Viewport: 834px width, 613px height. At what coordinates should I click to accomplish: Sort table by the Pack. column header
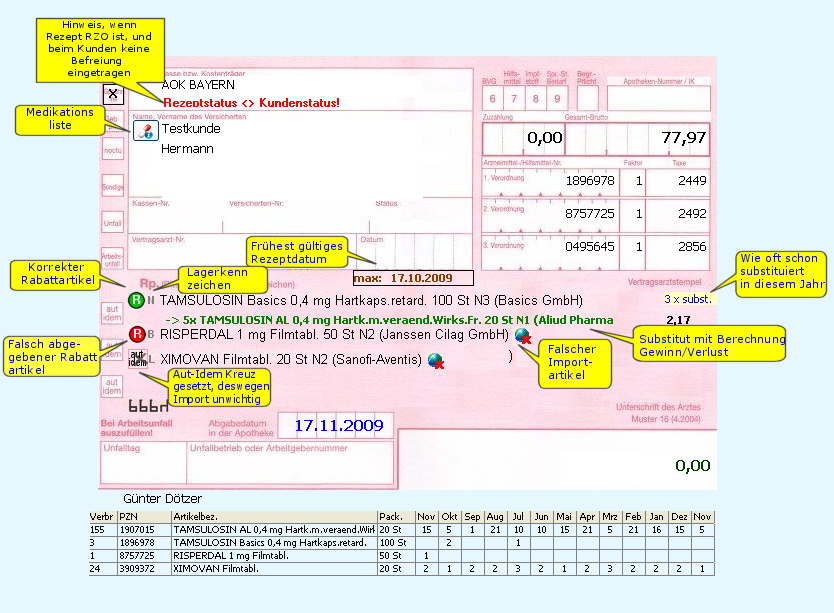click(x=396, y=517)
